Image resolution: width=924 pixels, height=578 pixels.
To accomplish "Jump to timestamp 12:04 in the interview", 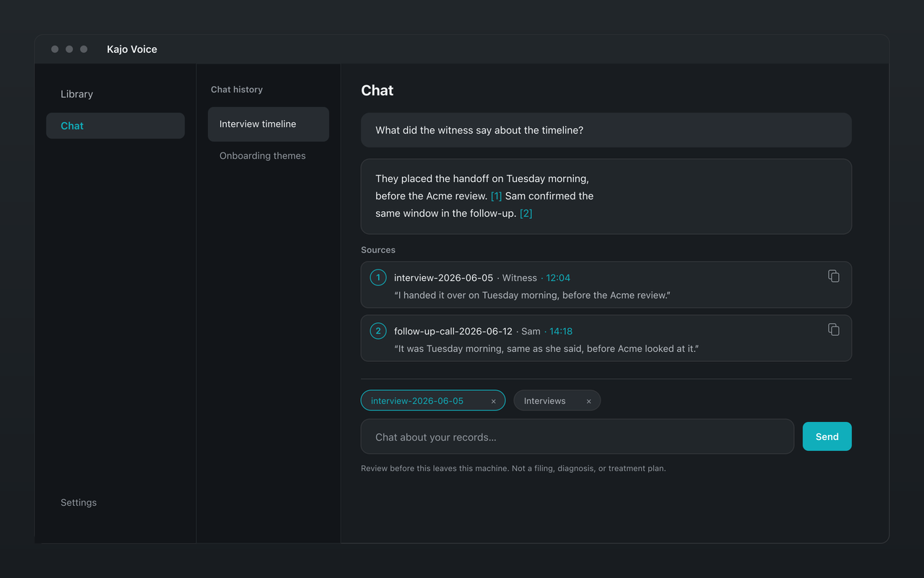I will click(x=558, y=277).
